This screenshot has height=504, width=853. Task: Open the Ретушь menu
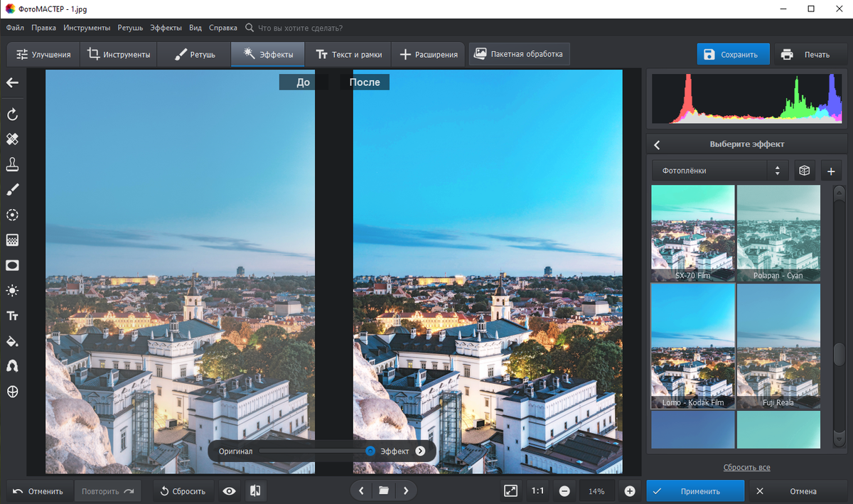click(x=131, y=28)
